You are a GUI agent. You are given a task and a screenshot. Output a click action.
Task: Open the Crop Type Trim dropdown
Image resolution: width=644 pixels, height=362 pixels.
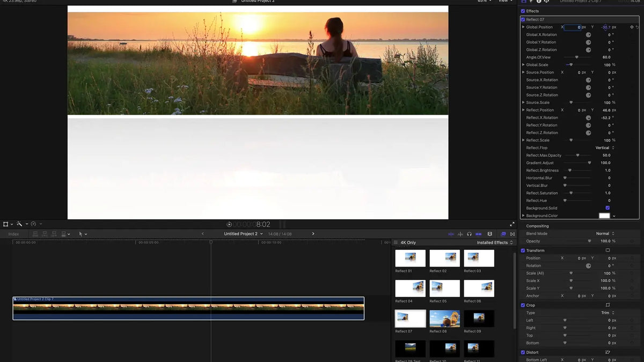[x=608, y=313]
